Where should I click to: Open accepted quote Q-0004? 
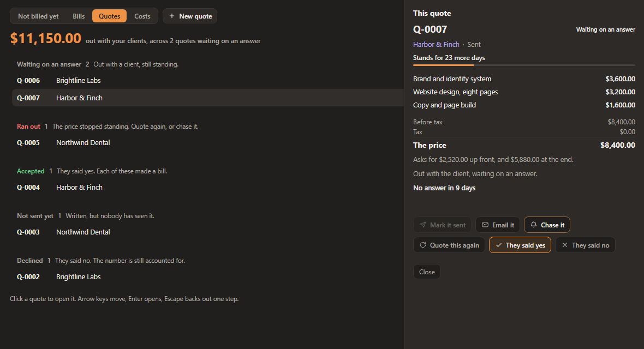pos(208,187)
